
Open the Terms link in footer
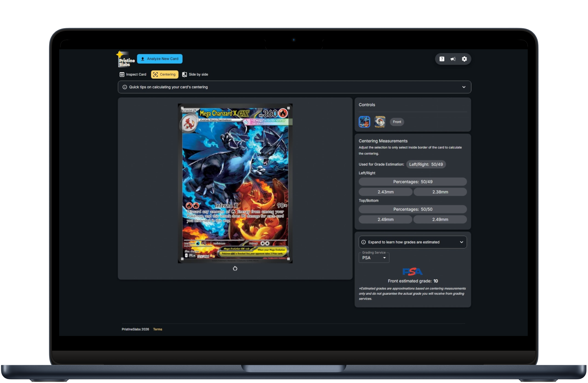[x=158, y=329]
